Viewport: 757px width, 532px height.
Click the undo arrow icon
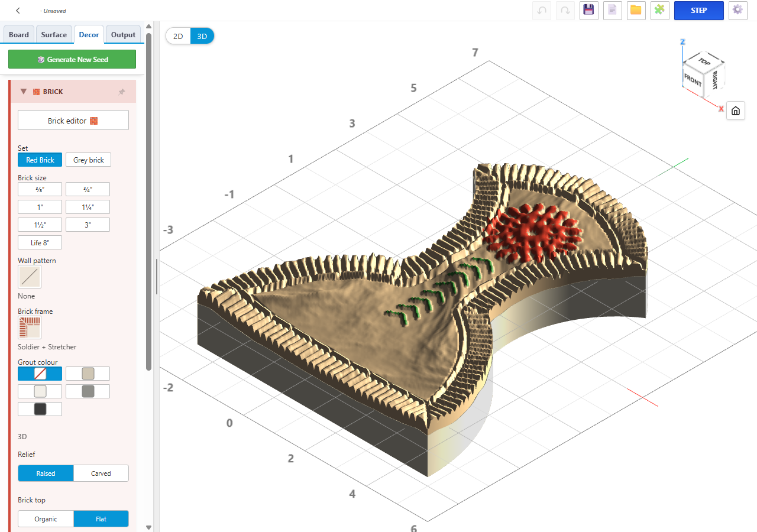click(x=542, y=11)
